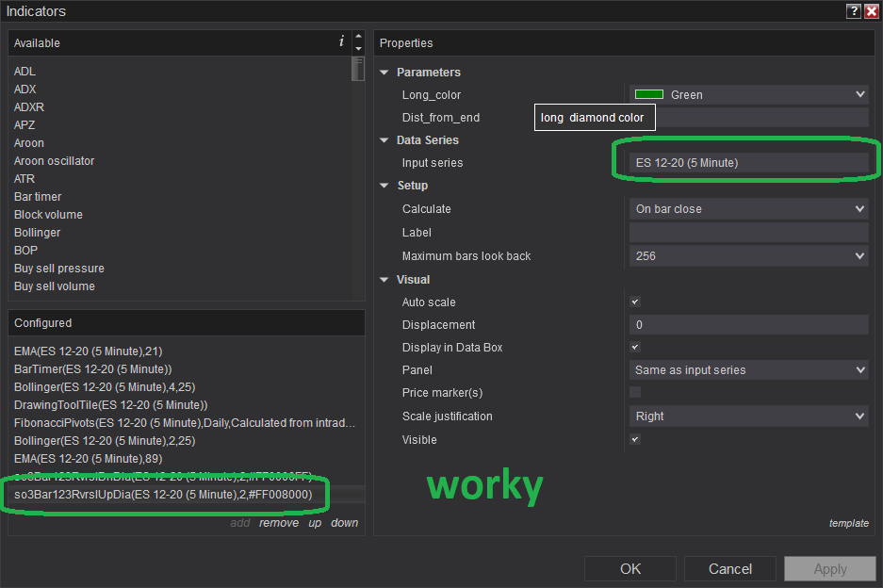The image size is (883, 588).
Task: Select Buy sell volume indicator
Action: (x=55, y=286)
